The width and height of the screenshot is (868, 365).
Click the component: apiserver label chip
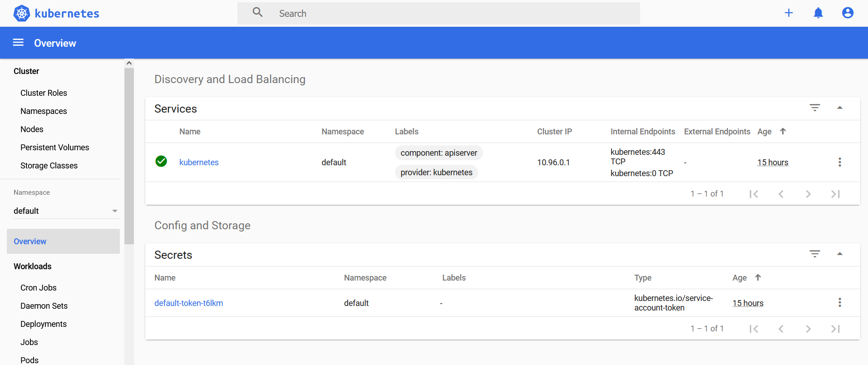point(439,153)
